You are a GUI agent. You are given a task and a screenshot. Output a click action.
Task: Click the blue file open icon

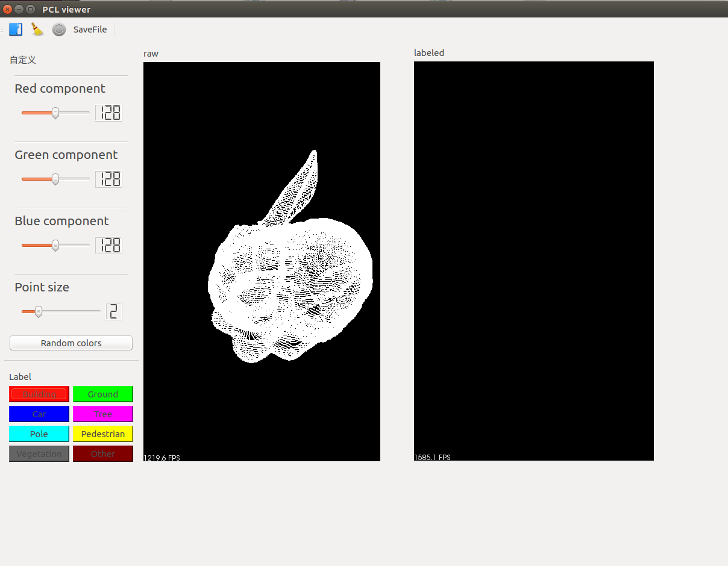pos(16,30)
